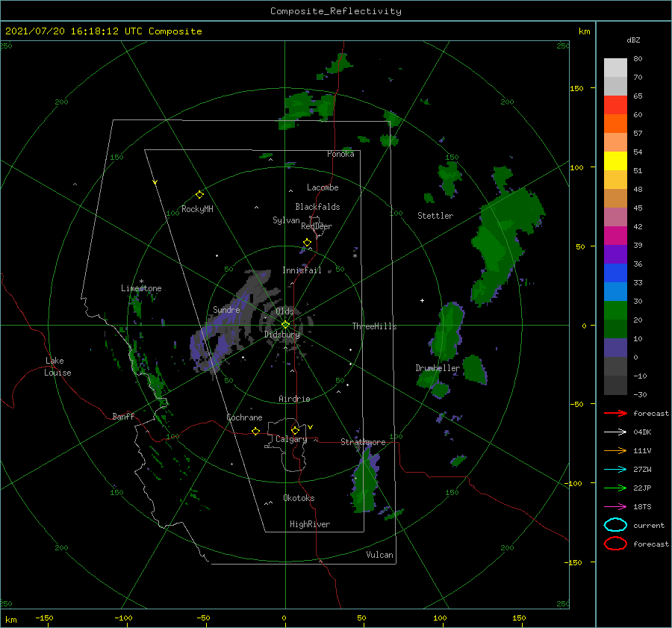Click the red forecast ellipse icon
Screen dimensions: 672x628
[x=615, y=544]
